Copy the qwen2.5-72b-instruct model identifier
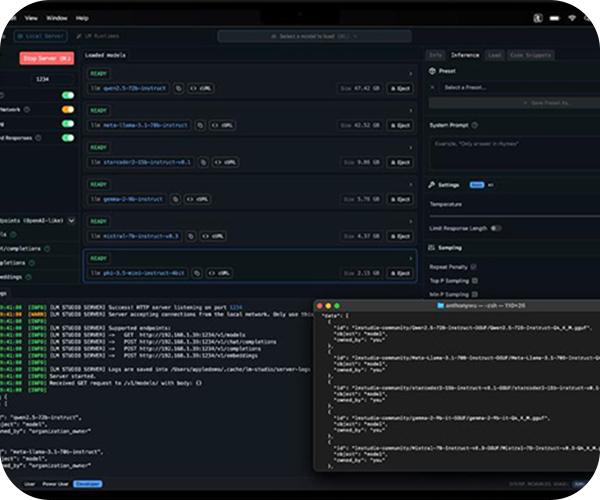Screen dimensions: 600x500 [x=180, y=88]
